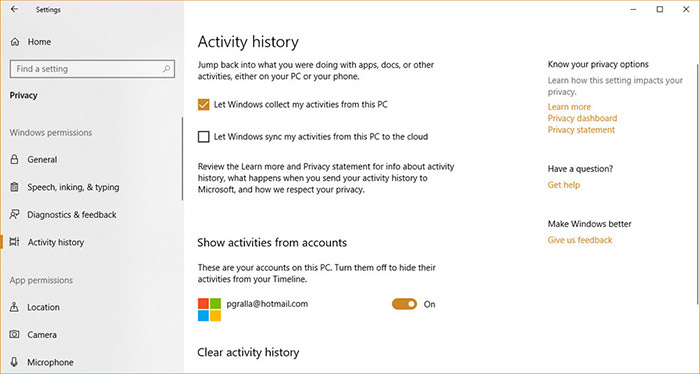Click Get help link
The height and width of the screenshot is (374, 700).
(x=564, y=185)
